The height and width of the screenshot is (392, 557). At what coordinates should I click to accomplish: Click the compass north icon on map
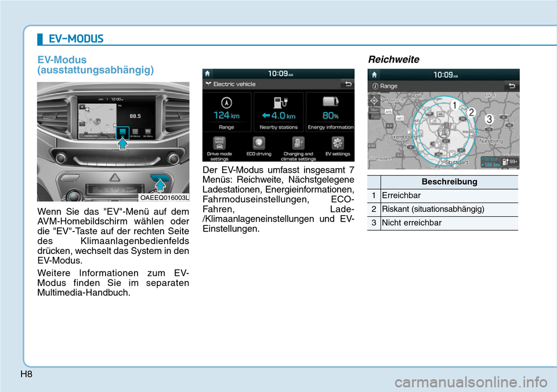pyautogui.click(x=374, y=100)
